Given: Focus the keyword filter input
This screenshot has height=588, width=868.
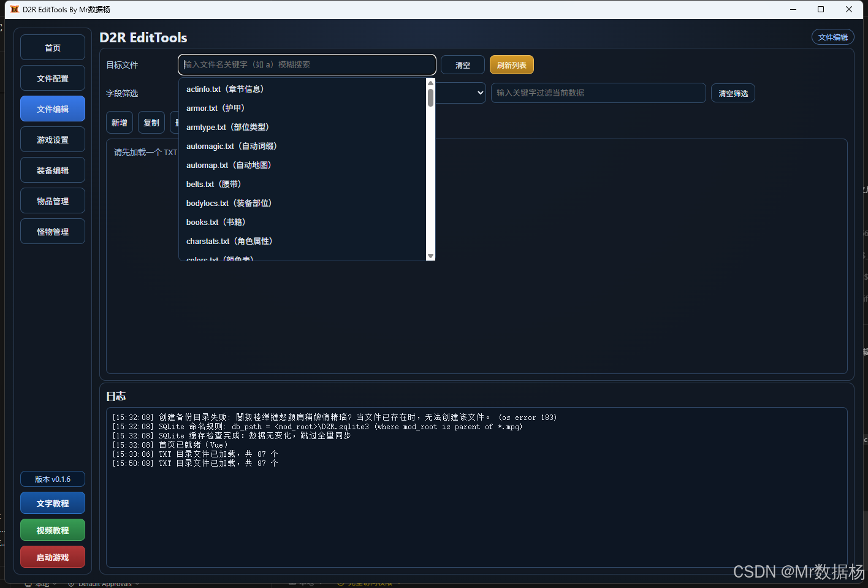Looking at the screenshot, I should pos(598,93).
